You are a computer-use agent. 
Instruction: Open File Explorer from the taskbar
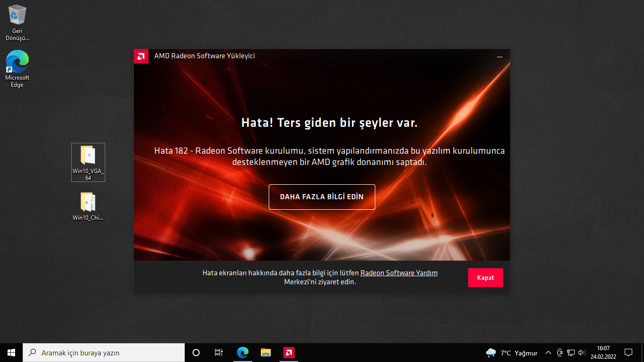(x=266, y=353)
